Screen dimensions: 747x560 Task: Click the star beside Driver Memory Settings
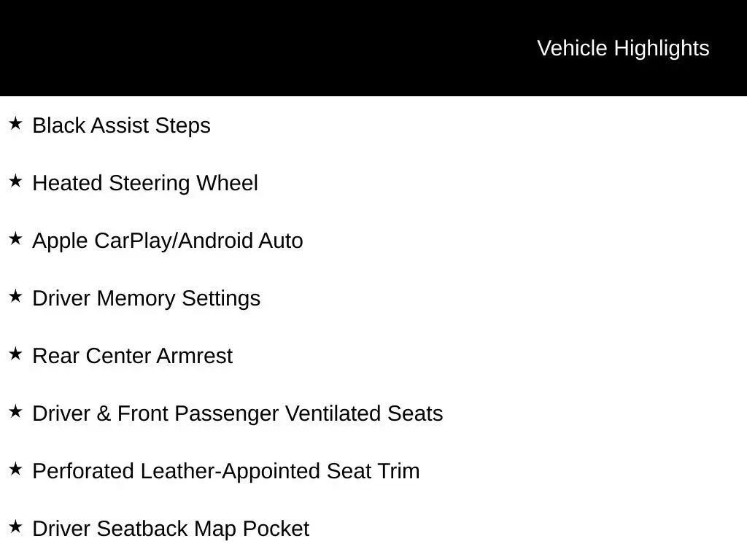[x=15, y=297]
